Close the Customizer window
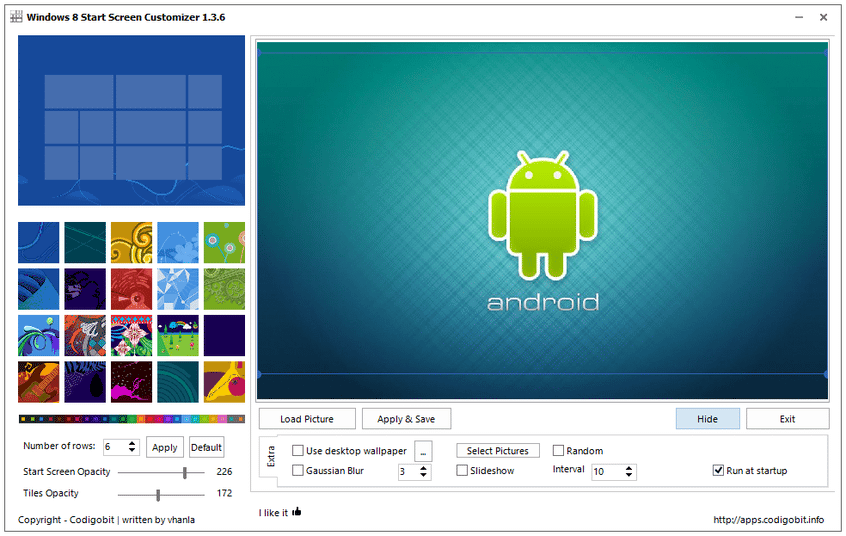The height and width of the screenshot is (536, 846). click(823, 17)
